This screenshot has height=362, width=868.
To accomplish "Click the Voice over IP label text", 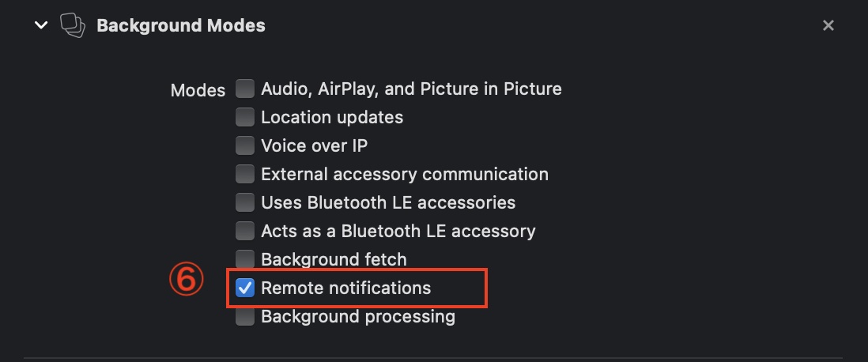I will 315,145.
